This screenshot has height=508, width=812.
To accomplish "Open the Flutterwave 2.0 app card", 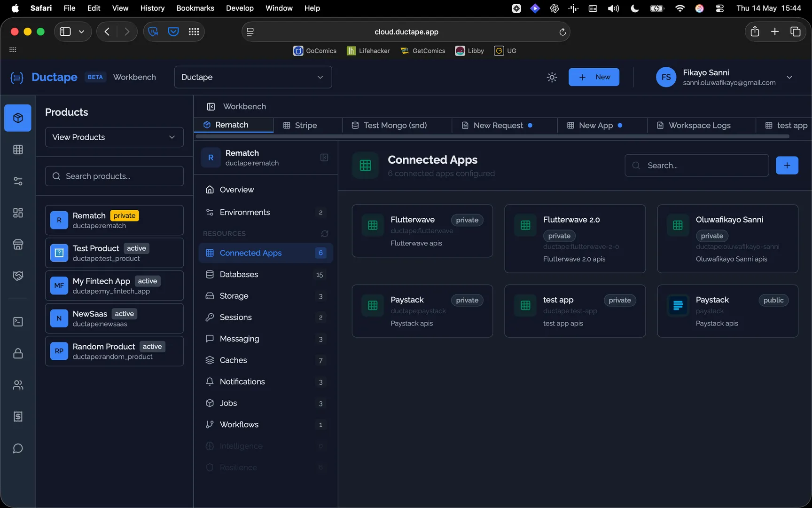I will [575, 239].
